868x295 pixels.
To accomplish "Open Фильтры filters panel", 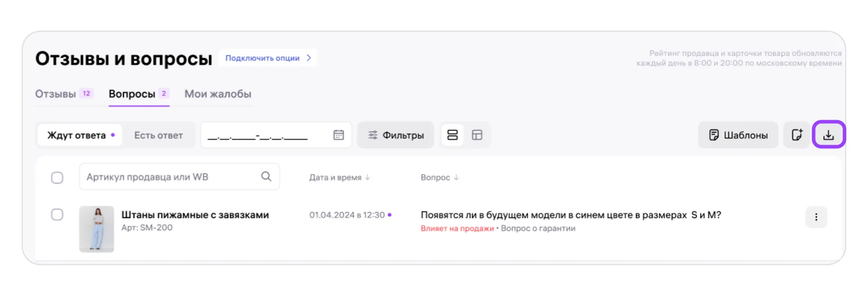I will 396,135.
